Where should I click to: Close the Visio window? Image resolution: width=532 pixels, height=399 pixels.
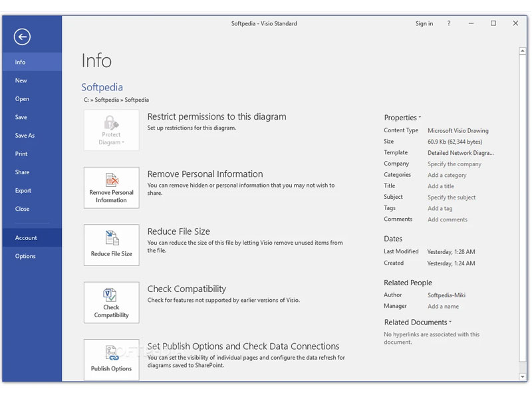pos(515,23)
